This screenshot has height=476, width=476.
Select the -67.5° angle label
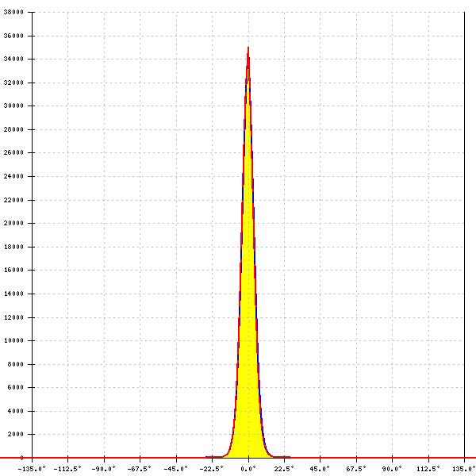[x=139, y=469]
